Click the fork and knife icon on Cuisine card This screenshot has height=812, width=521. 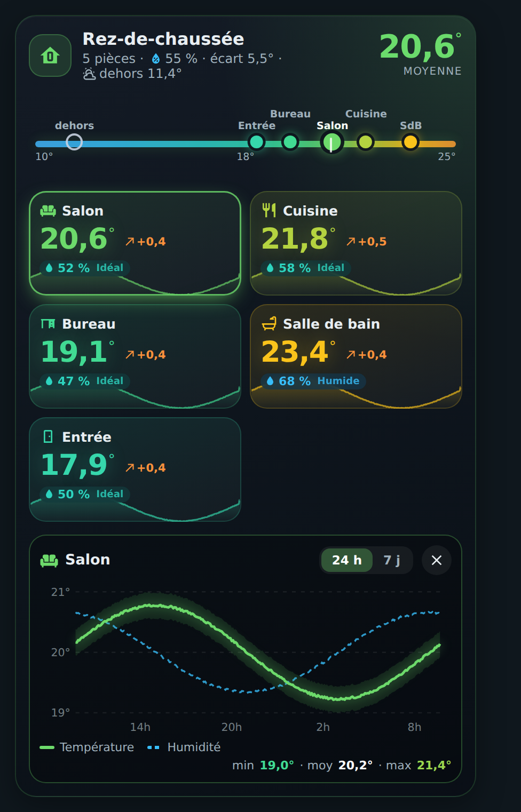click(x=269, y=211)
